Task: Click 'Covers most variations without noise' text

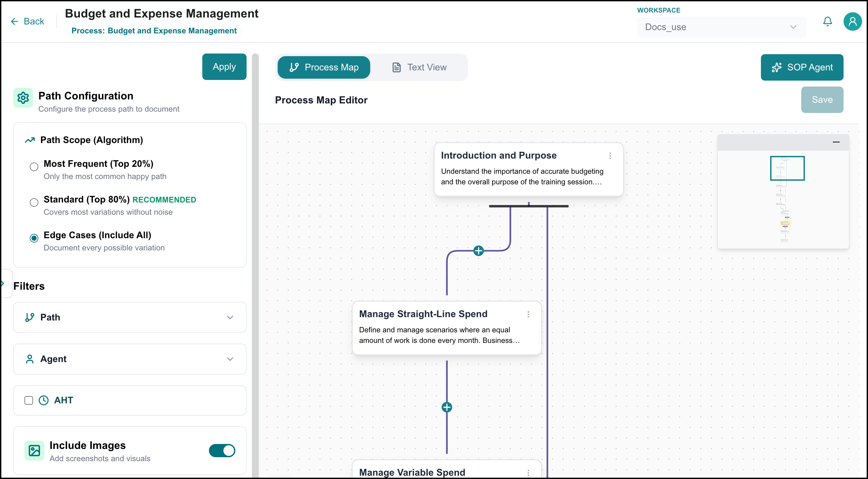Action: click(108, 212)
